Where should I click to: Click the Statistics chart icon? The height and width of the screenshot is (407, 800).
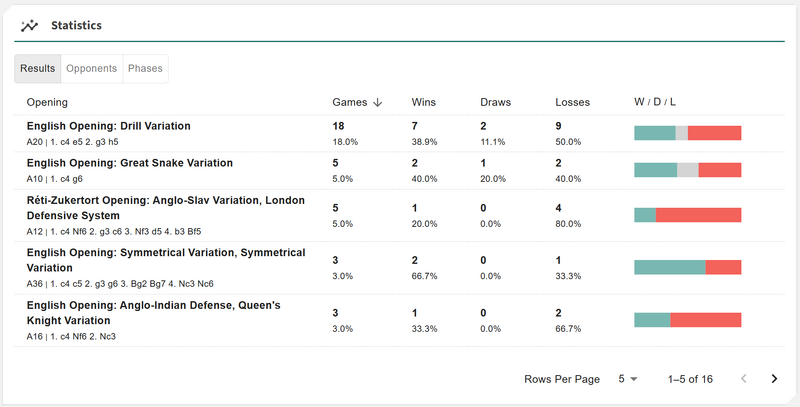pos(30,25)
